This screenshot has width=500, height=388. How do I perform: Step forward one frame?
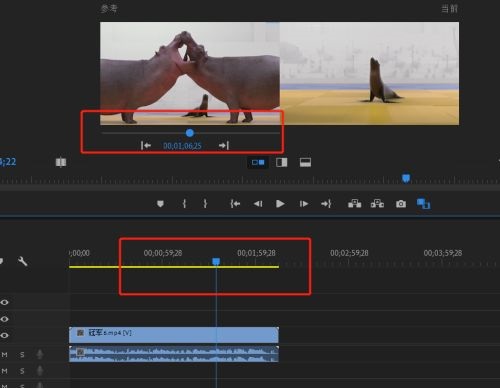(304, 204)
